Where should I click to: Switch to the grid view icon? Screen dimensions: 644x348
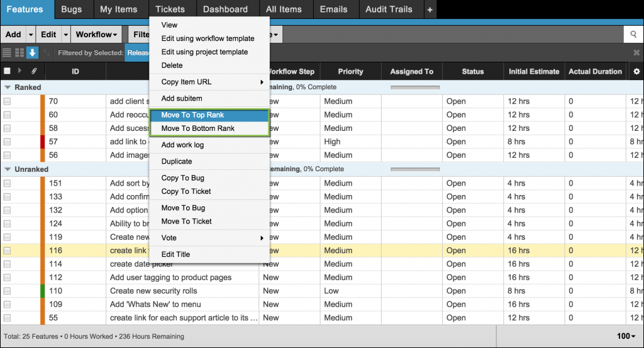pos(19,53)
